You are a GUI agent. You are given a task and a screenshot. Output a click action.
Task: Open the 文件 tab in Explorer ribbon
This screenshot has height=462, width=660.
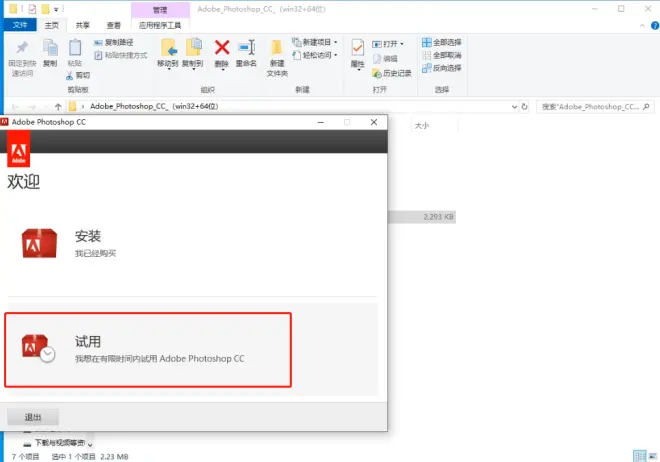pos(20,25)
